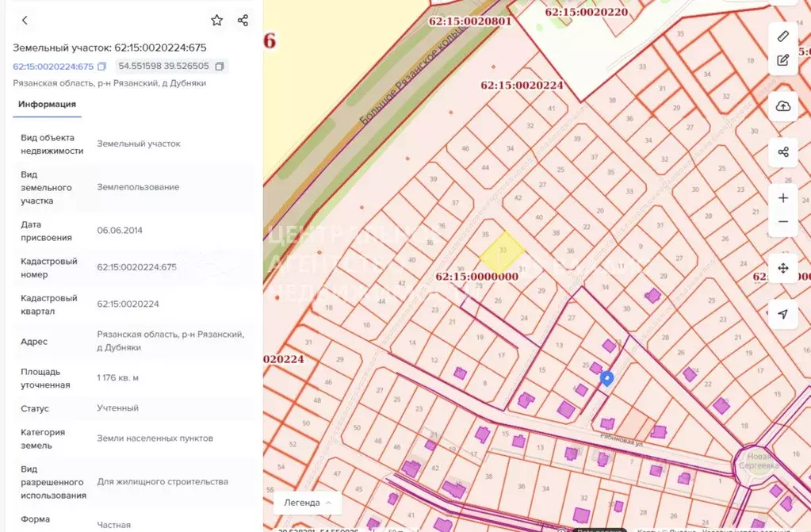Zoom in the map with plus
The height and width of the screenshot is (532, 811).
[x=782, y=198]
